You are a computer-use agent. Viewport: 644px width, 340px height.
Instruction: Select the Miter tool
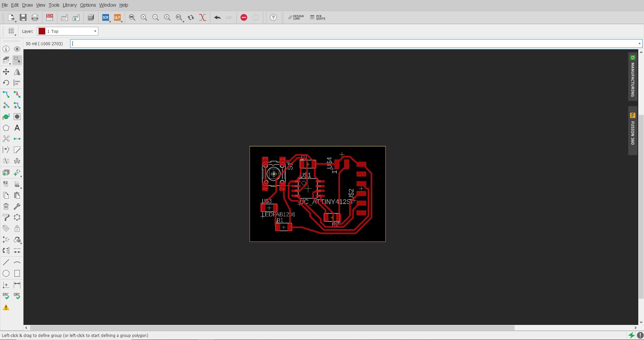pyautogui.click(x=17, y=150)
